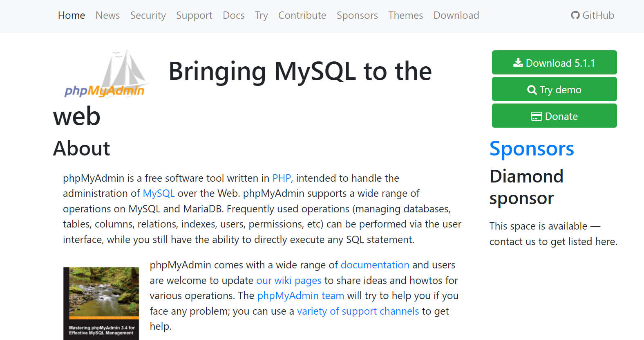
Task: Click the GitHub octocat icon
Action: pyautogui.click(x=575, y=16)
